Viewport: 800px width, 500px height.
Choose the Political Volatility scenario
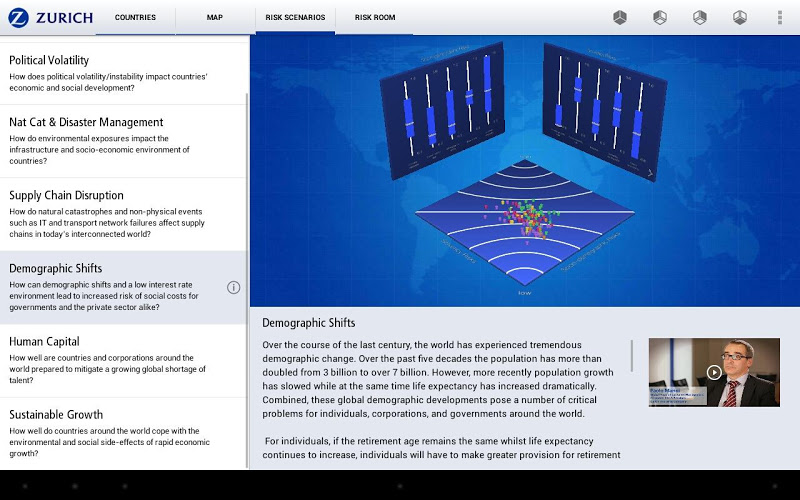click(120, 73)
